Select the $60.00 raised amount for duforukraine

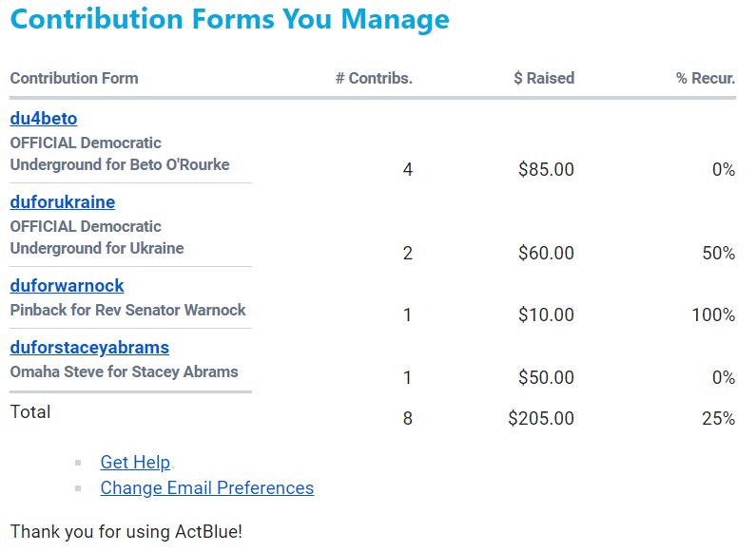[546, 254]
